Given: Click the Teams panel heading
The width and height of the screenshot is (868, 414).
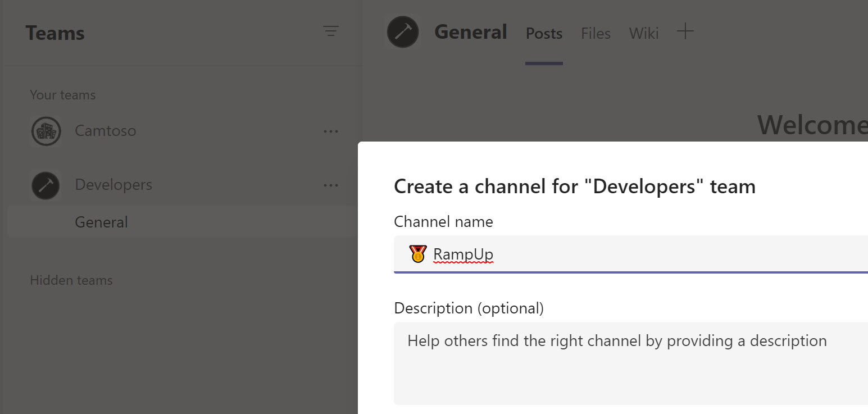Looking at the screenshot, I should click(x=55, y=33).
